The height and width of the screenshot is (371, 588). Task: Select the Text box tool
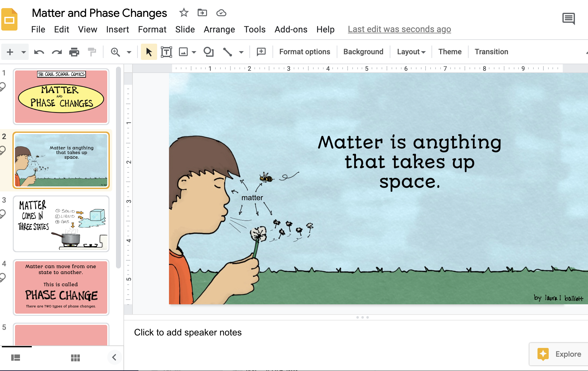(166, 52)
